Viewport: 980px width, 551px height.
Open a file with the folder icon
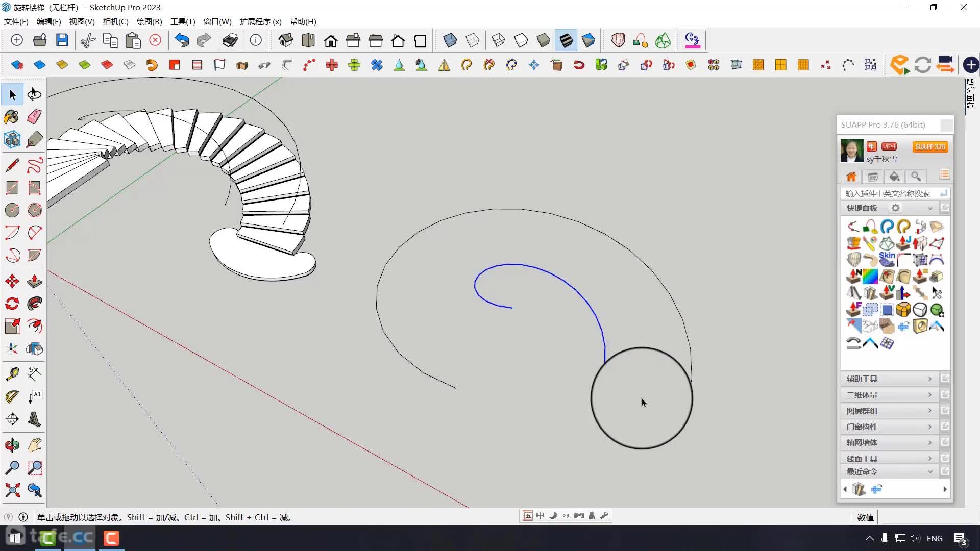coord(39,40)
